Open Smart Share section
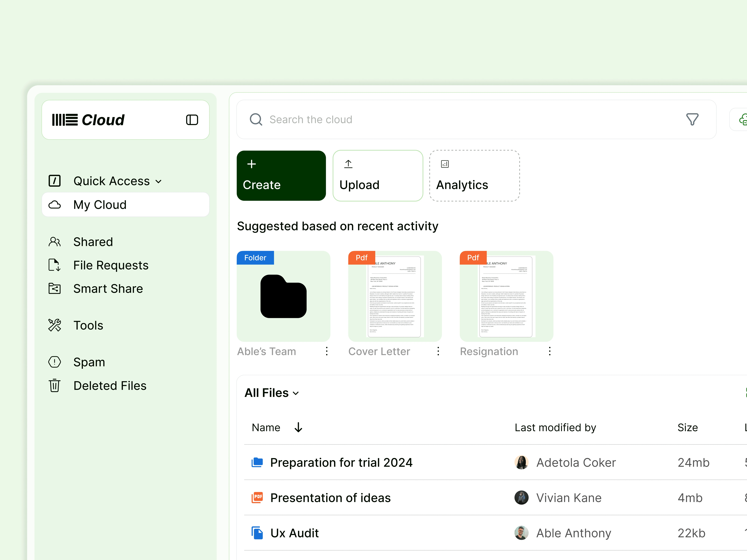Image resolution: width=747 pixels, height=560 pixels. pos(108,289)
